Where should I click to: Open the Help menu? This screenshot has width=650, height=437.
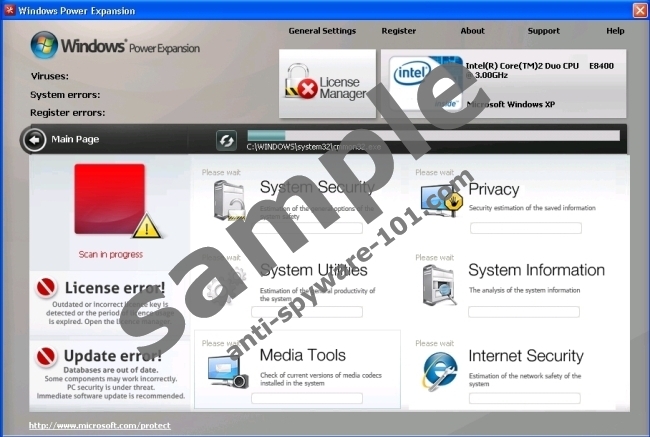(x=615, y=31)
